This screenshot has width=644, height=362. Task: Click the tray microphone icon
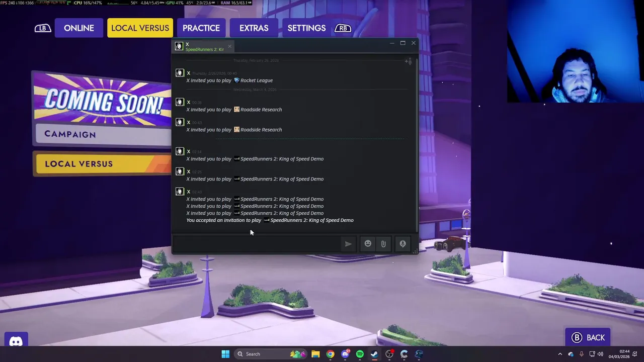582,354
